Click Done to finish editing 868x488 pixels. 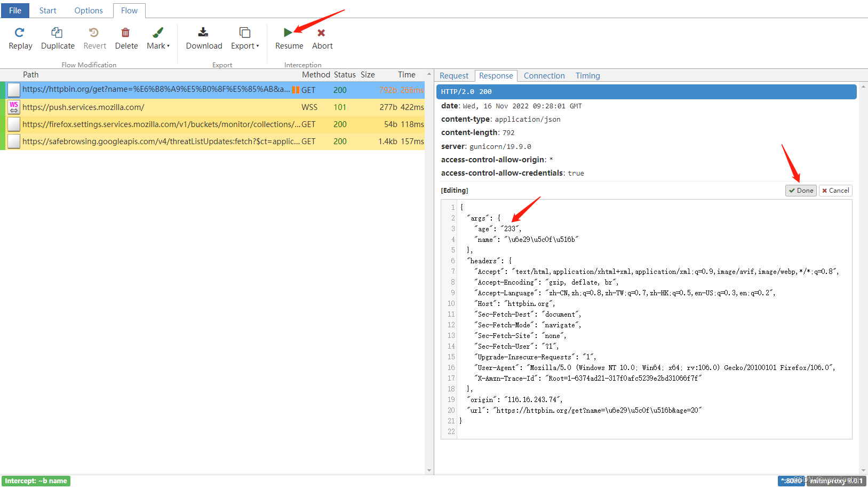801,191
